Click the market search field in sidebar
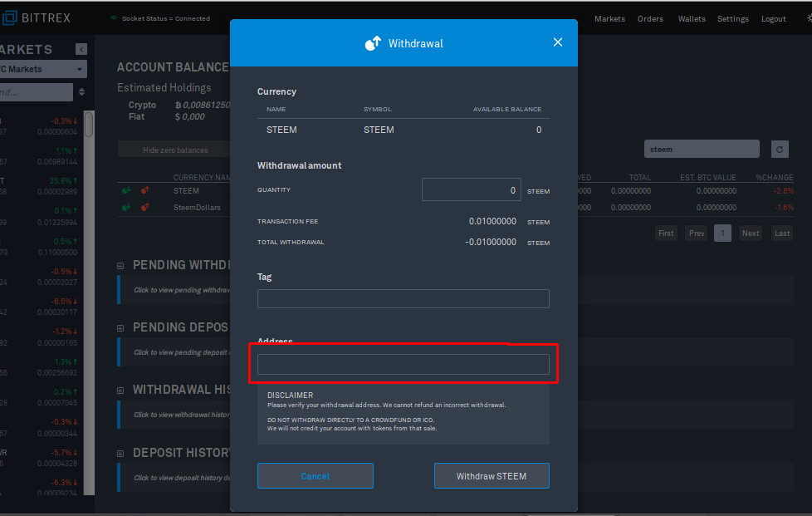The height and width of the screenshot is (516, 812). click(x=37, y=92)
